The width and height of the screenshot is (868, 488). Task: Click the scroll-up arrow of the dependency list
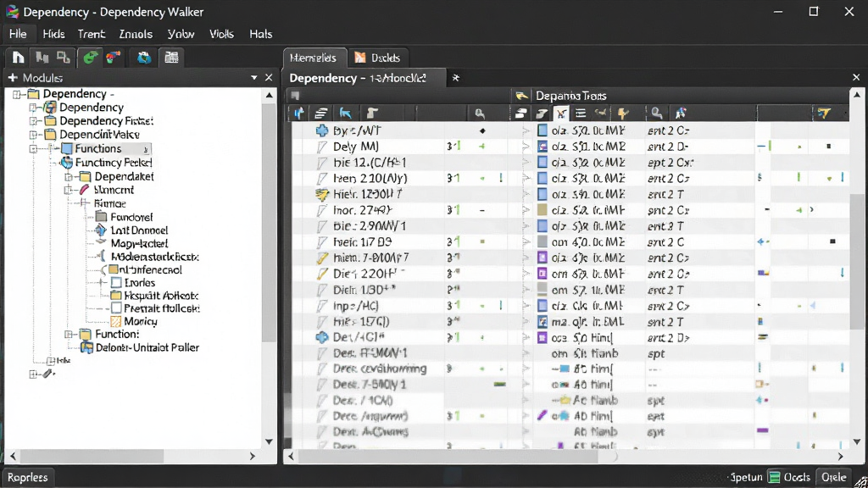coord(857,95)
